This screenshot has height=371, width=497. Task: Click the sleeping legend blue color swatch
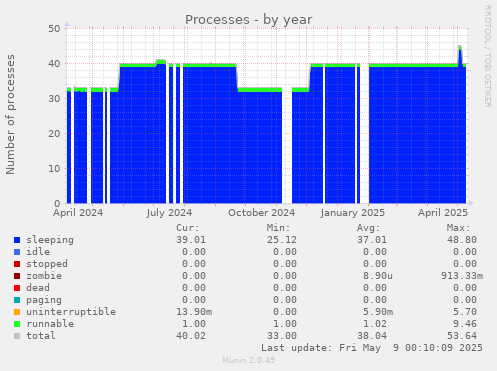pos(17,240)
